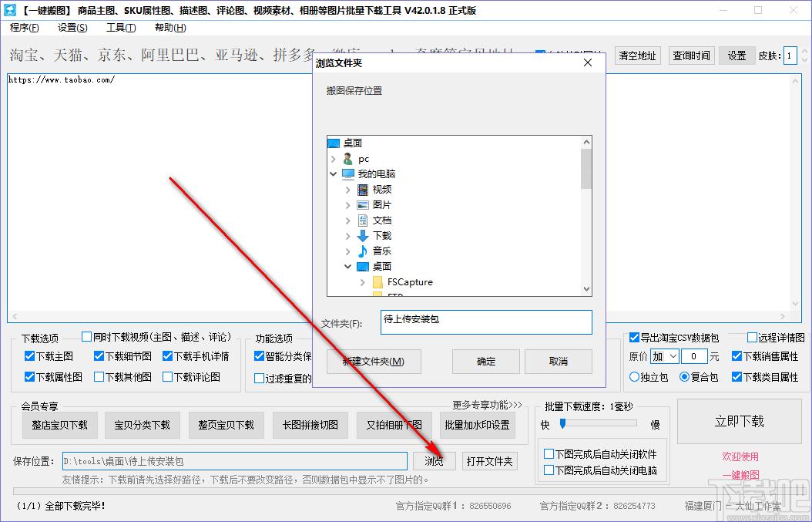Image resolution: width=812 pixels, height=522 pixels.
Task: Toggle 下载主图 checkbox
Action: (x=29, y=356)
